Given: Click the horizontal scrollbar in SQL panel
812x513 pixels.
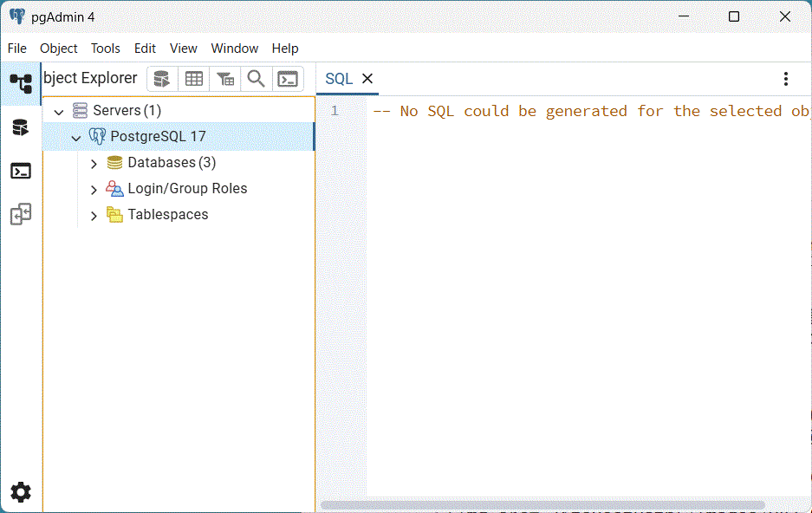Looking at the screenshot, I should tap(542, 505).
